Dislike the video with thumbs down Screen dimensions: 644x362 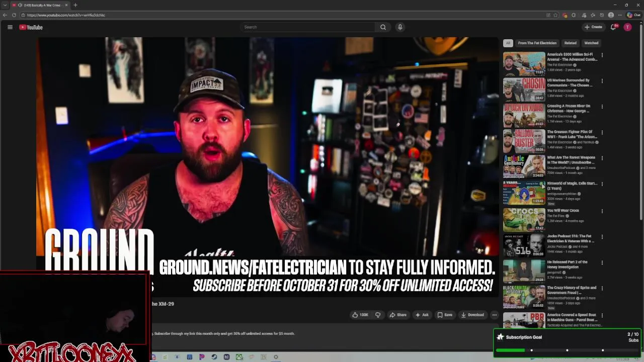click(378, 315)
